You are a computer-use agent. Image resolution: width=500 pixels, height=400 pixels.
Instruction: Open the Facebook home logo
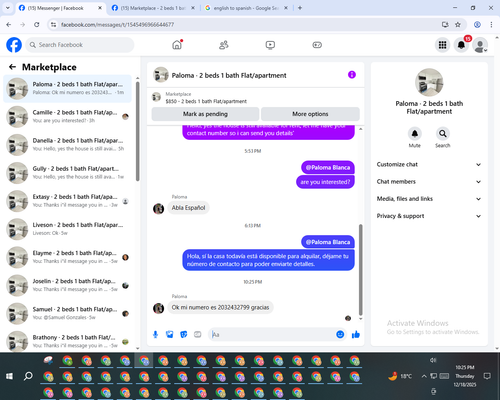point(14,45)
